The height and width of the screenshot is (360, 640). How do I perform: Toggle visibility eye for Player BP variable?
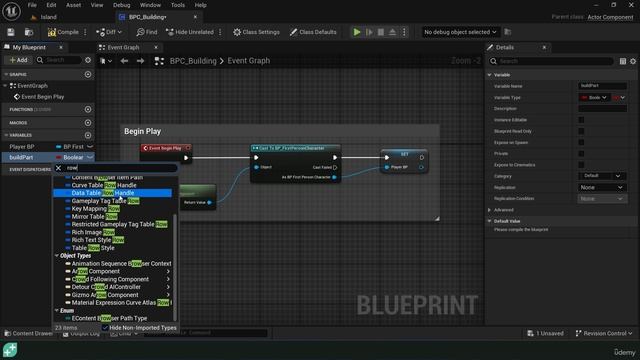click(90, 147)
